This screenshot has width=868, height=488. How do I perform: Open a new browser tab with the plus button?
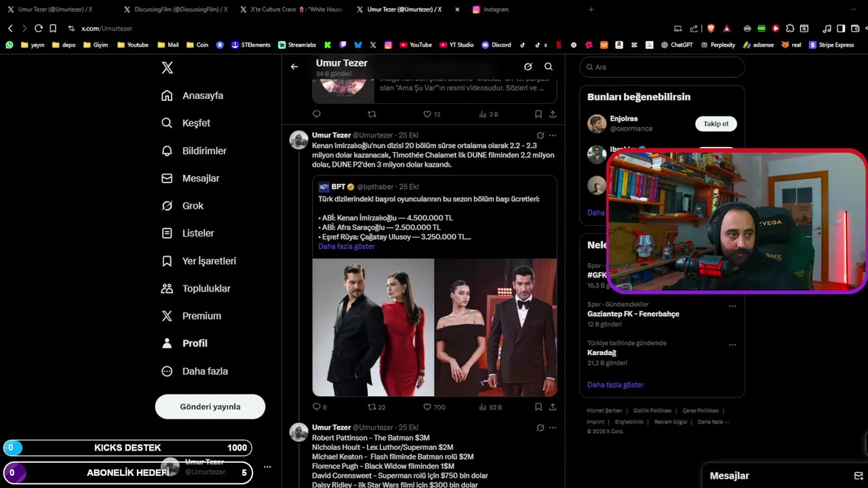tap(591, 9)
